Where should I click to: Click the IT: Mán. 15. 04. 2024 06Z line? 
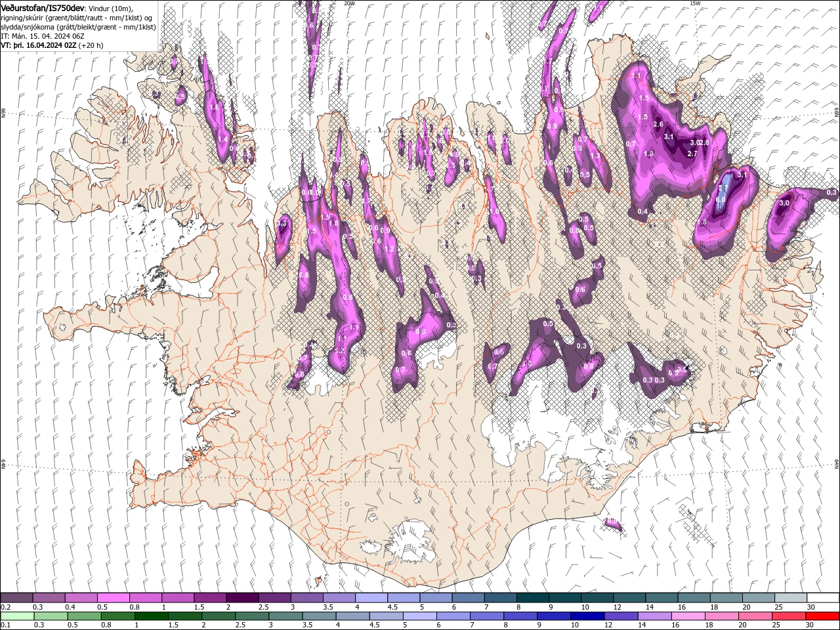pos(42,36)
